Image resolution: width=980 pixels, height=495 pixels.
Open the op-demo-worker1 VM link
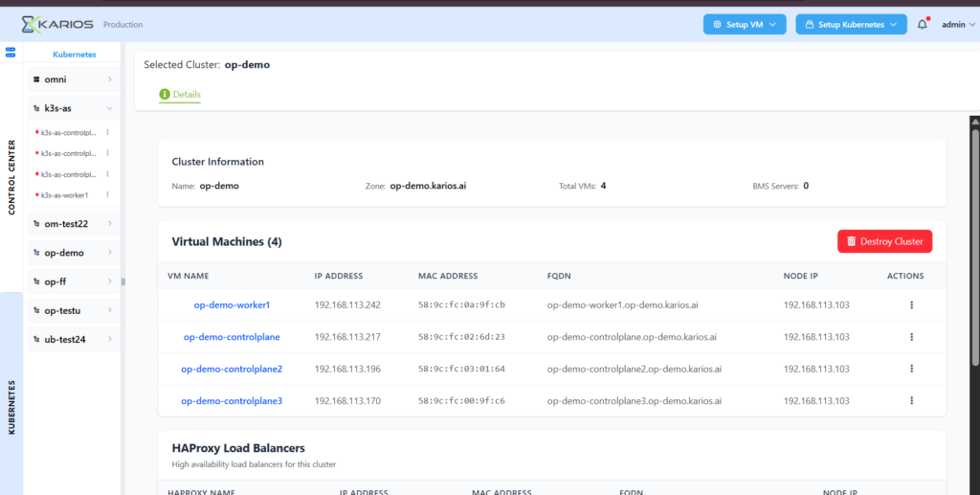point(232,305)
